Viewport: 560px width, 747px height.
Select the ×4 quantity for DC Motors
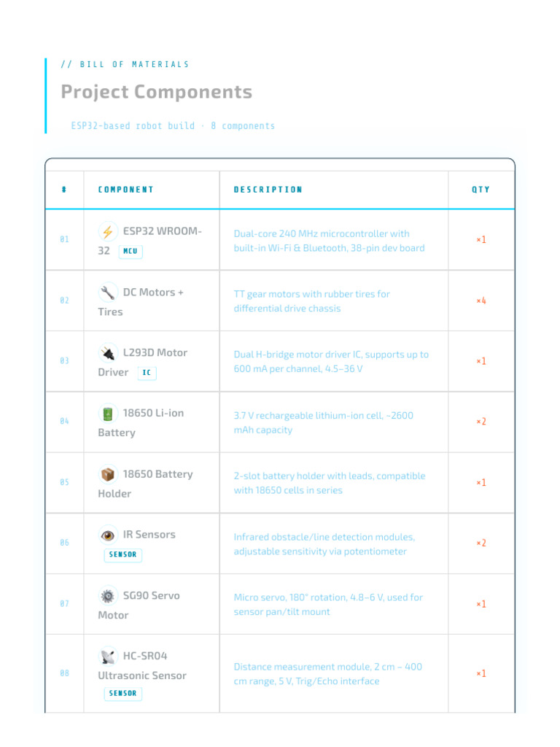(481, 301)
